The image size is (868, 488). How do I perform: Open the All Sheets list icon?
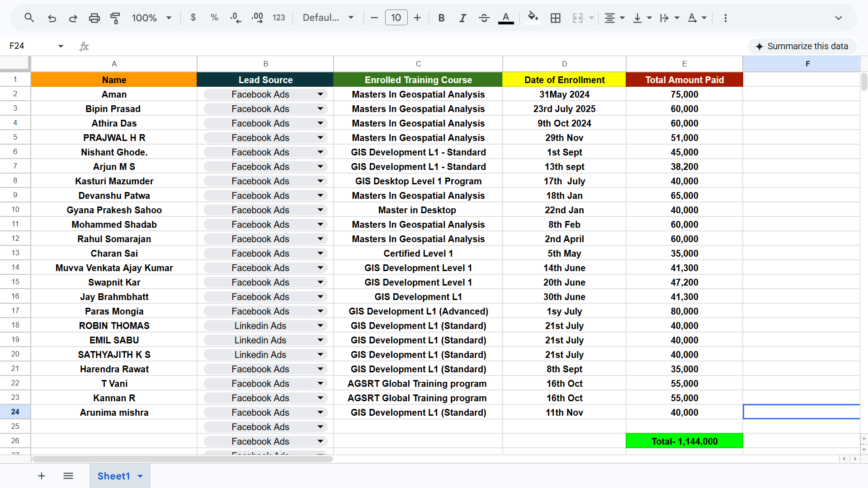pyautogui.click(x=68, y=476)
